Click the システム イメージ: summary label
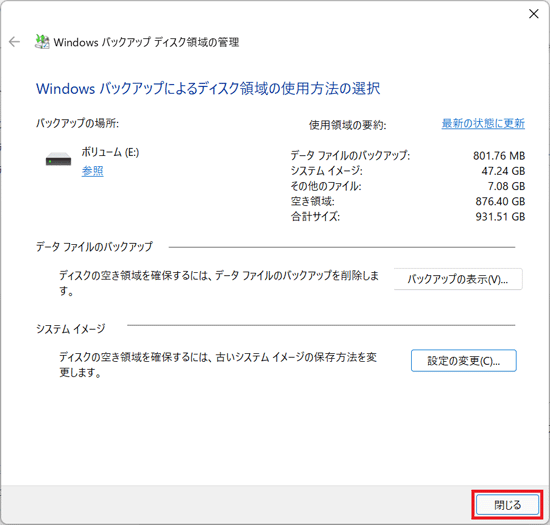The width and height of the screenshot is (550, 525). [327, 171]
